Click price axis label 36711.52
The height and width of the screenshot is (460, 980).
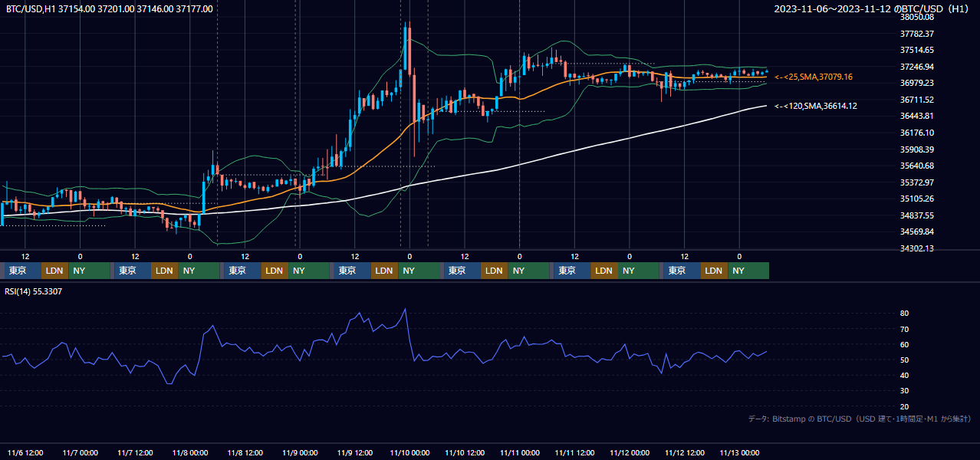coord(916,100)
